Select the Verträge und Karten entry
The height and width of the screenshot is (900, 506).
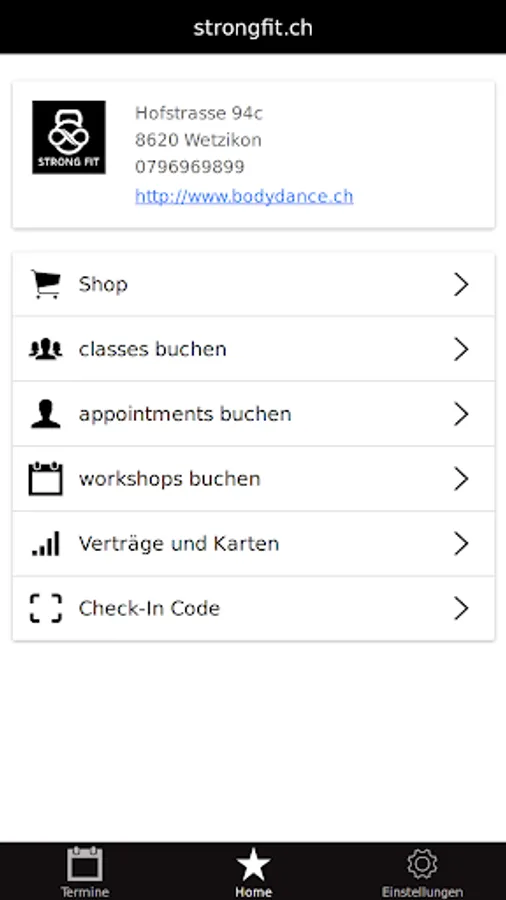coord(253,544)
